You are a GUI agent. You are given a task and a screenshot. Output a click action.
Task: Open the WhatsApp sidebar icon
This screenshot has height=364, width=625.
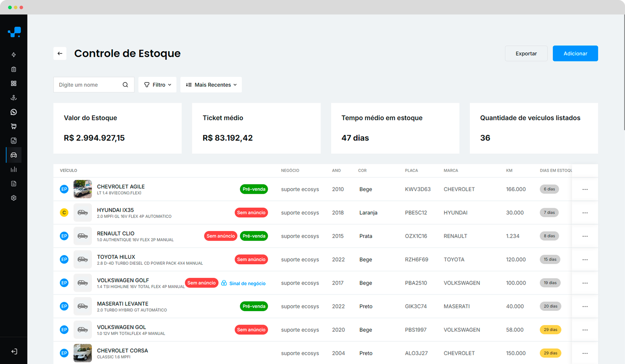tap(14, 112)
